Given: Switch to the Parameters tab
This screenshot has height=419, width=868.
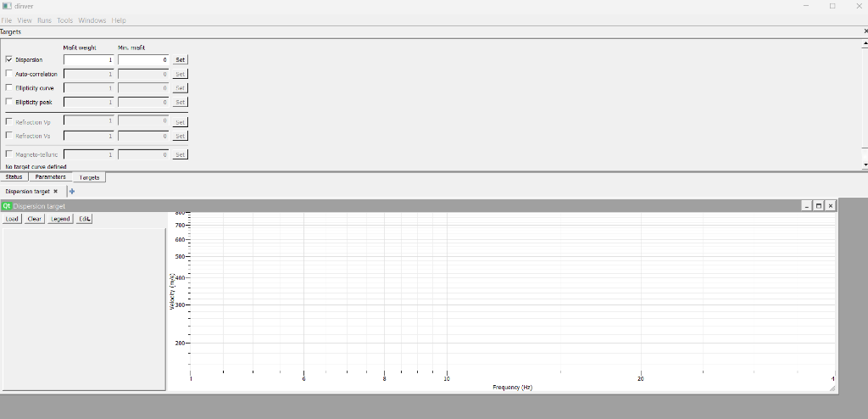Looking at the screenshot, I should [x=51, y=177].
